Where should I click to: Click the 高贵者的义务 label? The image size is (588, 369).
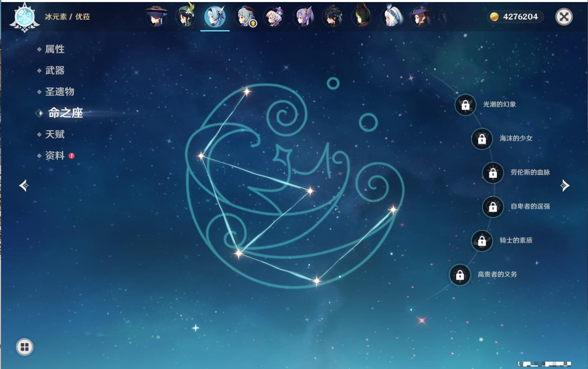tap(497, 274)
